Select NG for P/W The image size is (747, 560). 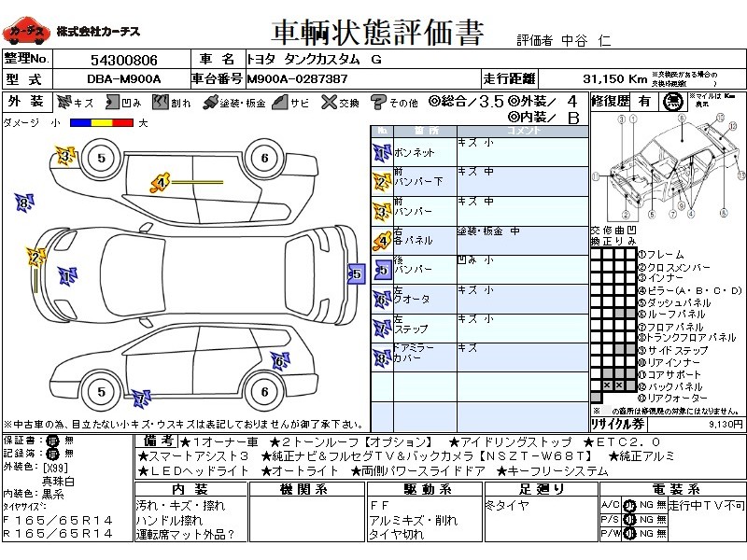646,534
